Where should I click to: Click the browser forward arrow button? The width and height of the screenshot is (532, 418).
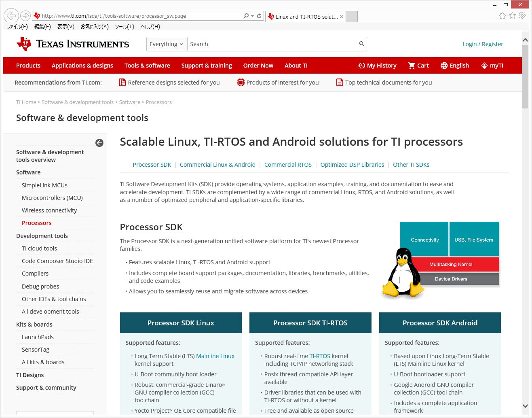click(x=25, y=16)
